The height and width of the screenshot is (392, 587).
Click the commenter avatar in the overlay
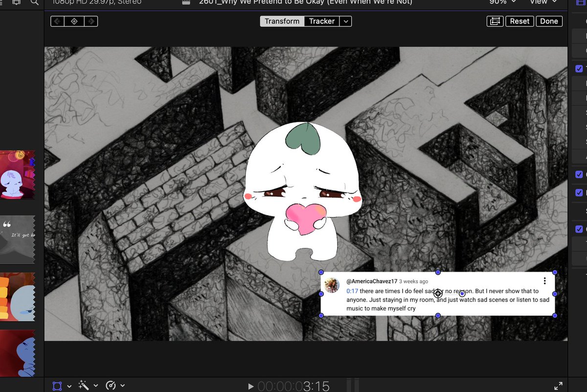(332, 285)
